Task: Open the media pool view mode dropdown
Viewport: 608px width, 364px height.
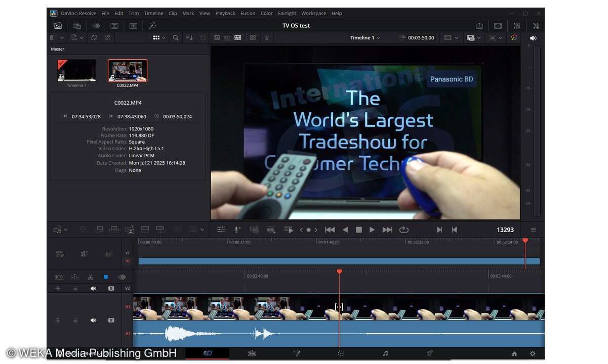Action: pyautogui.click(x=159, y=38)
